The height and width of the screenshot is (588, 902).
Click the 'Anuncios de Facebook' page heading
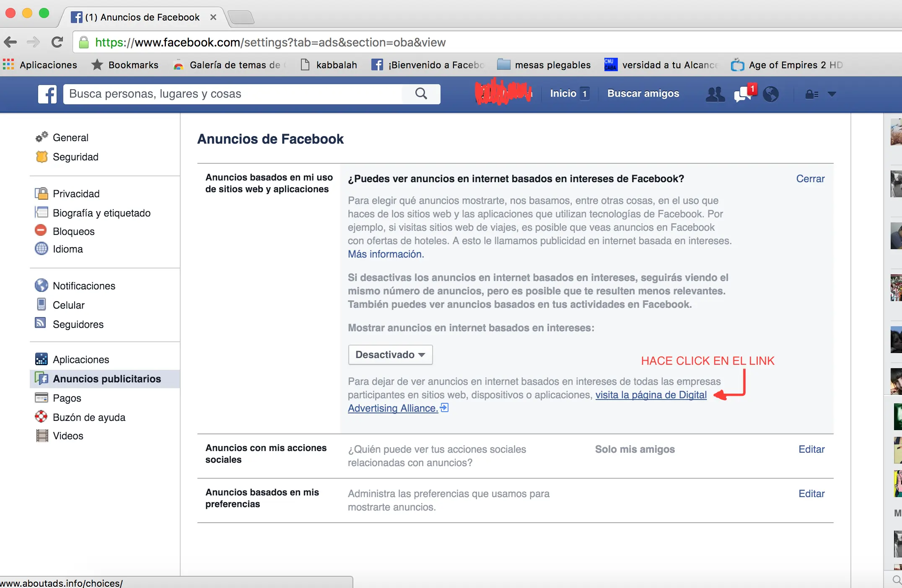point(270,139)
